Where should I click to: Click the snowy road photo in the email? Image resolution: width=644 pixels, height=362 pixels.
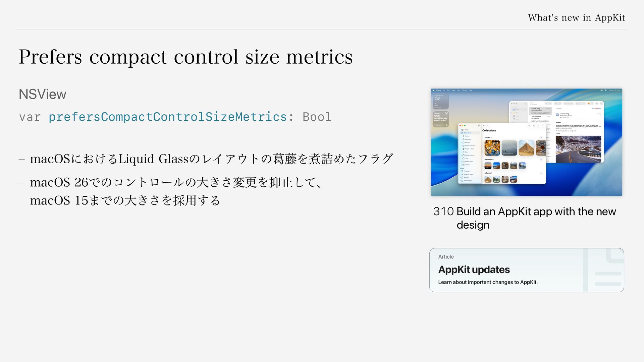[x=578, y=149]
